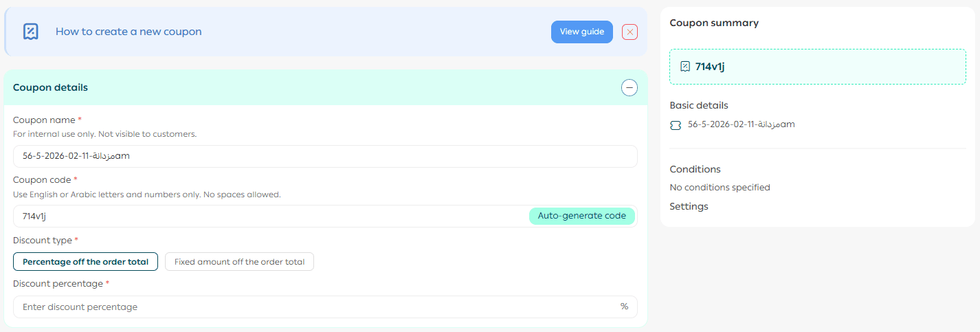The width and height of the screenshot is (980, 332).
Task: Dismiss the coupon guide banner
Action: 630,32
